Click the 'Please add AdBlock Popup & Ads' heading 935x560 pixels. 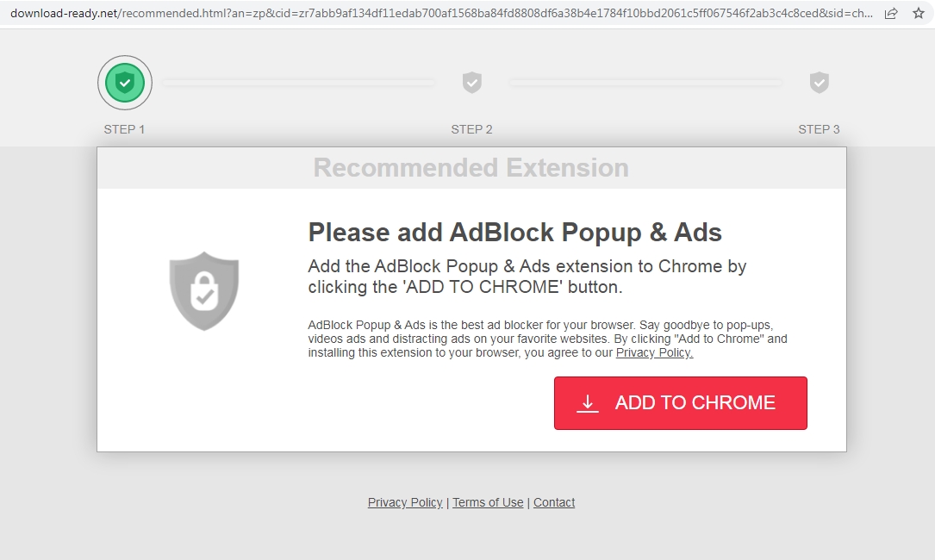(514, 233)
